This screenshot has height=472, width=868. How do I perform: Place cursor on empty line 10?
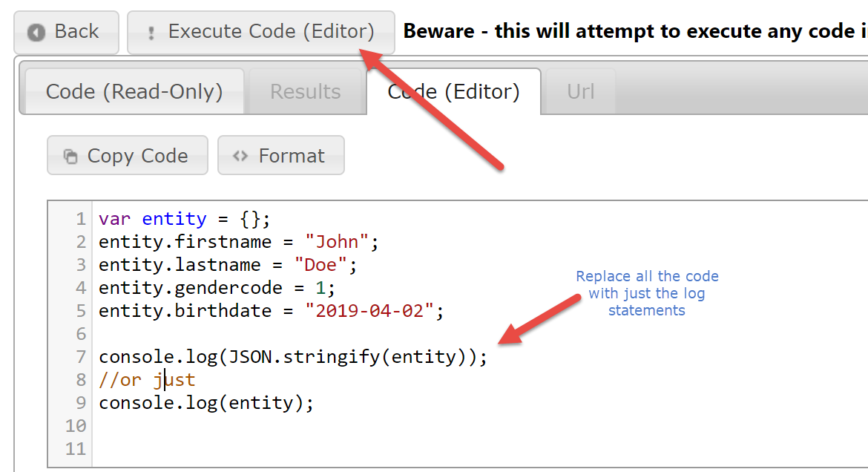[297, 426]
